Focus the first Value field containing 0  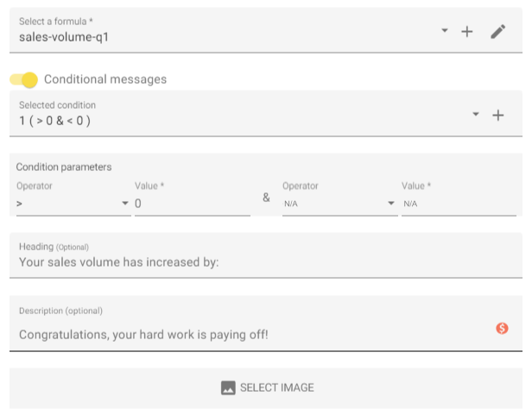[193, 204]
